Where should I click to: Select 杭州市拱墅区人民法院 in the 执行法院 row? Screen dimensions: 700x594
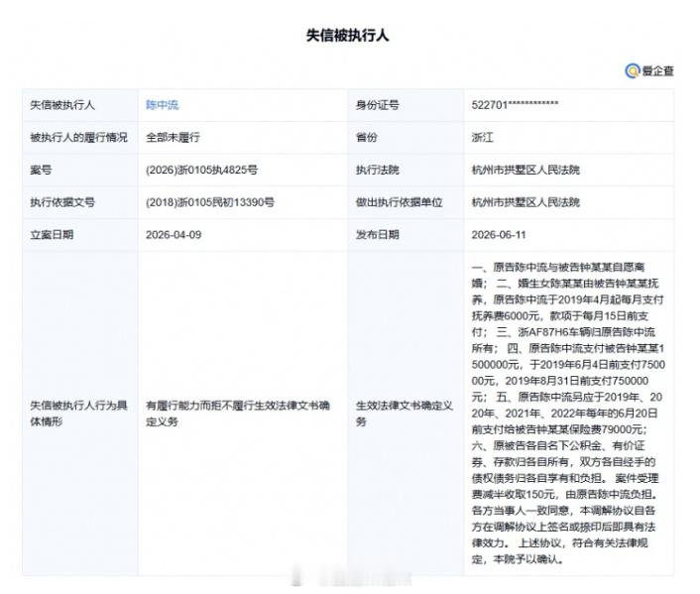pos(525,170)
